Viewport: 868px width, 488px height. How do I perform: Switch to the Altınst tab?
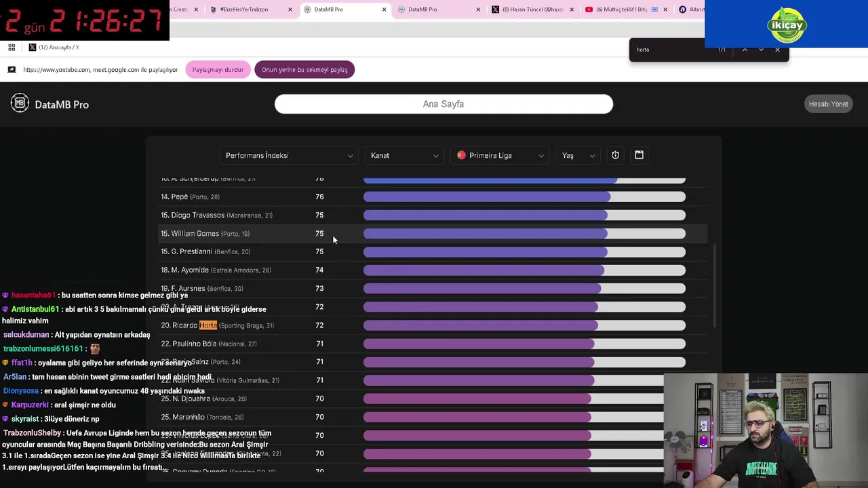click(x=690, y=9)
